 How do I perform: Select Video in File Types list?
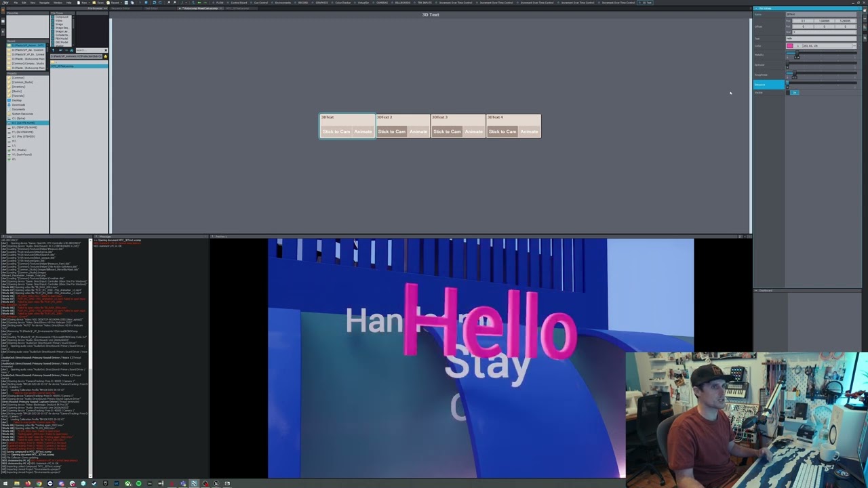tap(59, 20)
